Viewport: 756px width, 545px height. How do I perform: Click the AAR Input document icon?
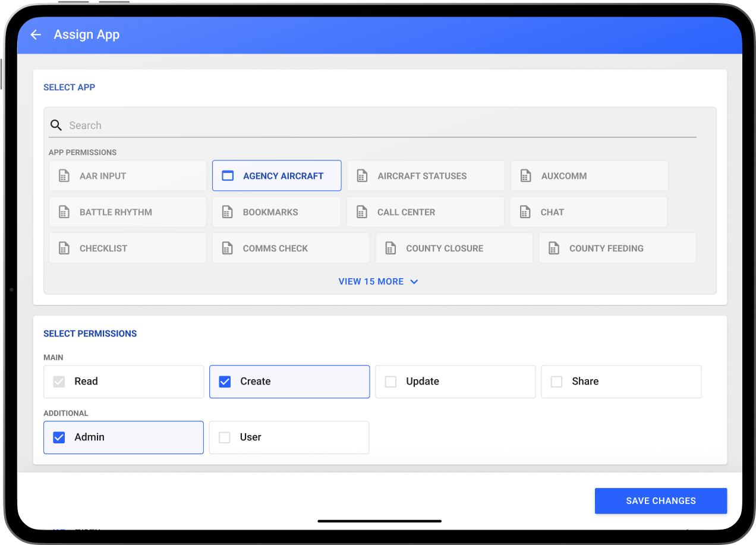(64, 176)
